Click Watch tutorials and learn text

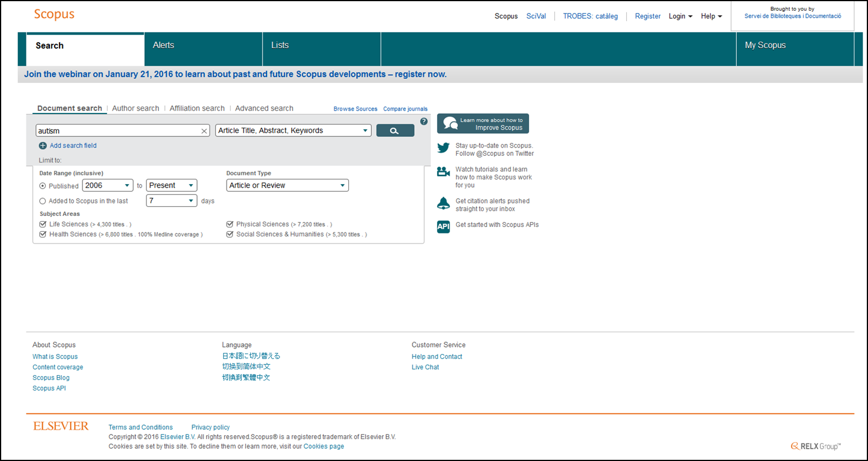point(491,169)
